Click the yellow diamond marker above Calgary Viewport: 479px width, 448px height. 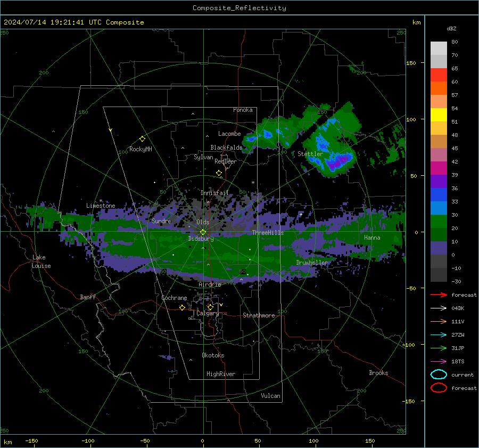tap(210, 307)
